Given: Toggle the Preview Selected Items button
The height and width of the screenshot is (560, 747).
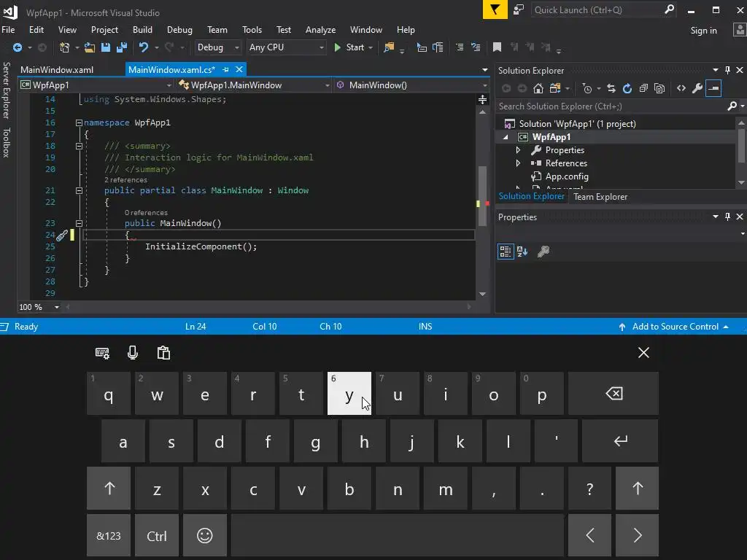Looking at the screenshot, I should (713, 88).
